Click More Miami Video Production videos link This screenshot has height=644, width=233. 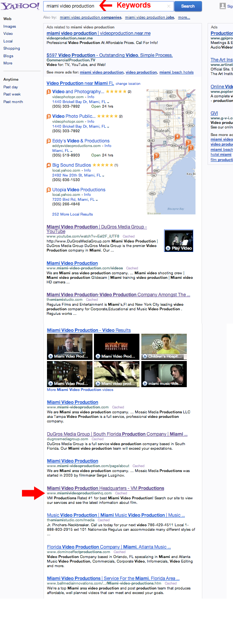[80, 389]
